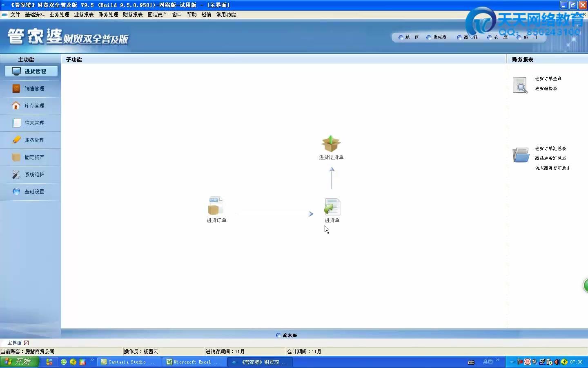
Task: Open the 进货退货单 purchase return icon
Action: click(x=331, y=144)
